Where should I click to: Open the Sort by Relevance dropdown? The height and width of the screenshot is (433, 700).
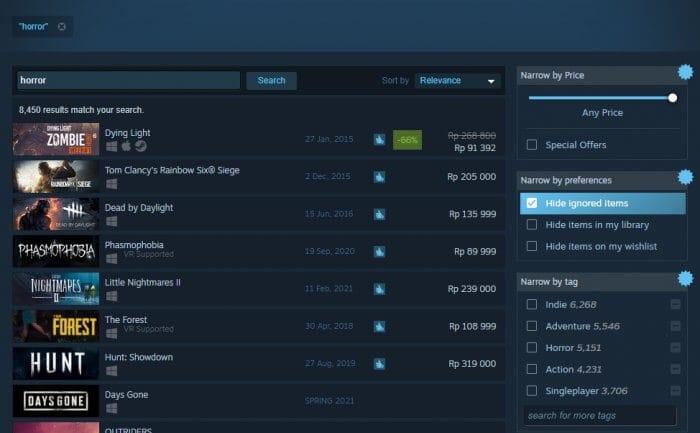coord(458,81)
